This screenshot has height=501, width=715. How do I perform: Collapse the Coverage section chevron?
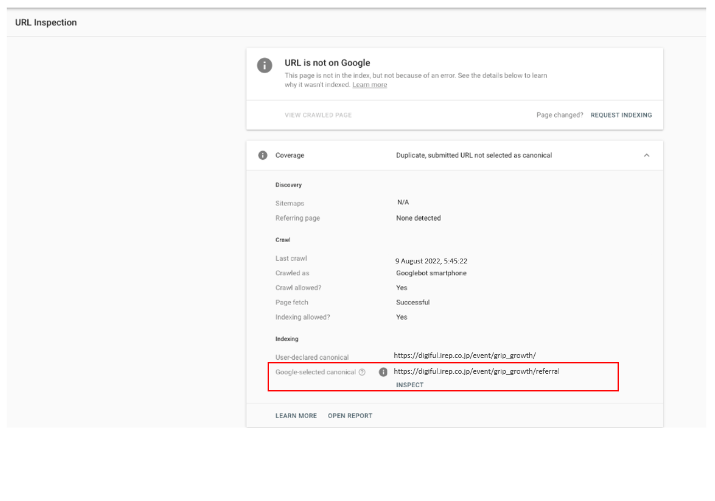click(646, 155)
